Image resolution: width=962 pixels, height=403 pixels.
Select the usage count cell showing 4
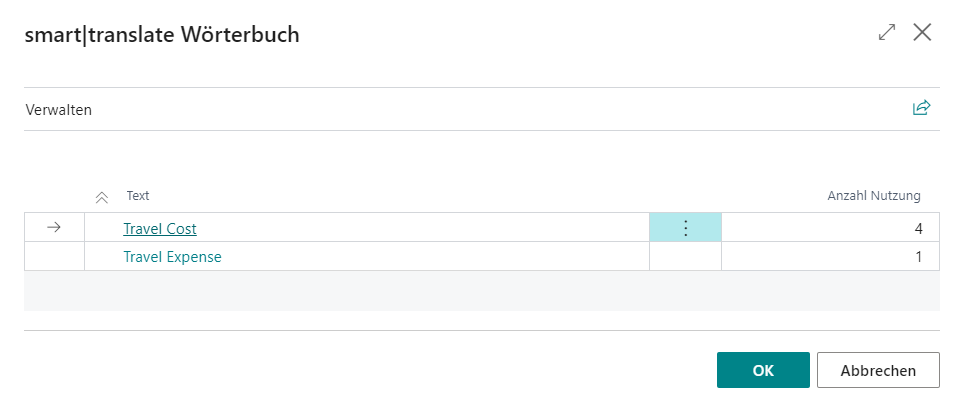pos(830,229)
